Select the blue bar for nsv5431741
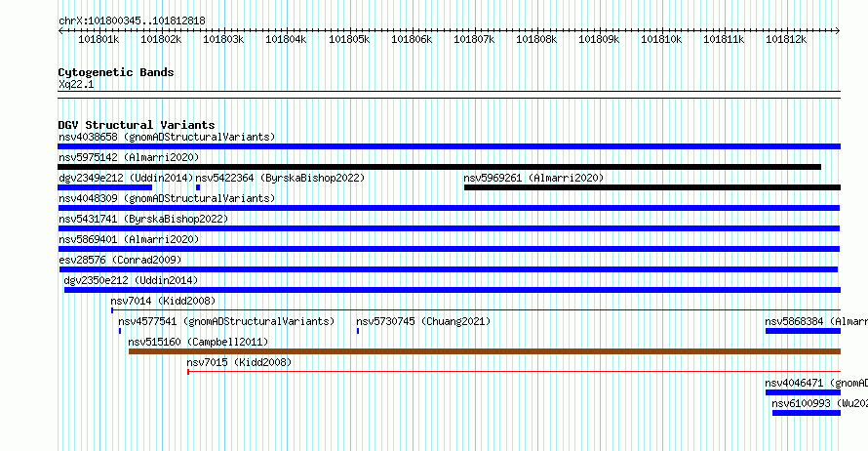 [x=449, y=228]
